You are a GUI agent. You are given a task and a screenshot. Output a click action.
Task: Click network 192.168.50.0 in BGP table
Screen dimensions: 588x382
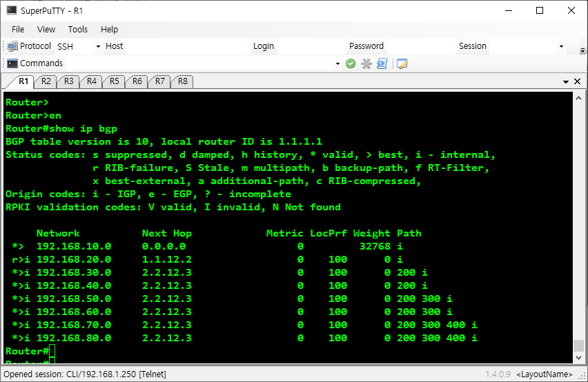[x=74, y=299]
